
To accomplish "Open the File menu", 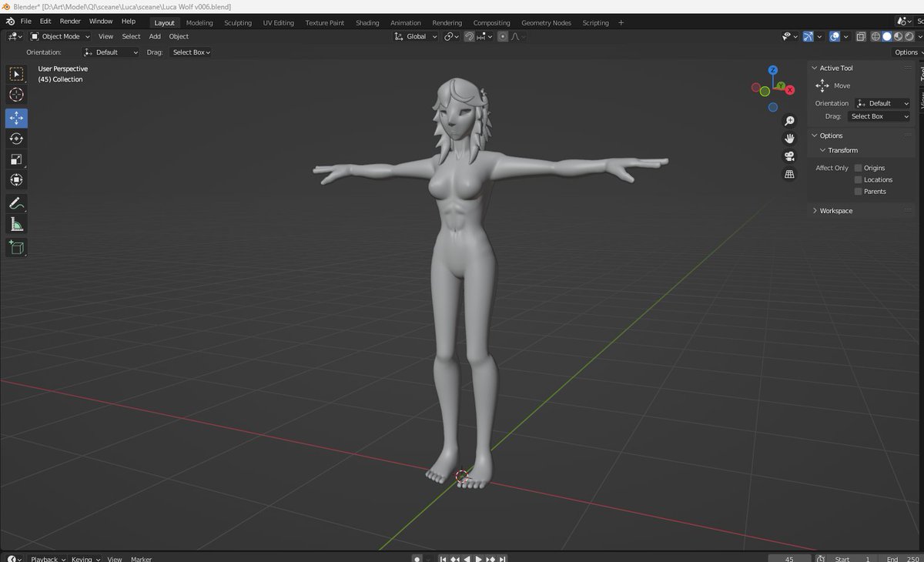I will click(26, 22).
